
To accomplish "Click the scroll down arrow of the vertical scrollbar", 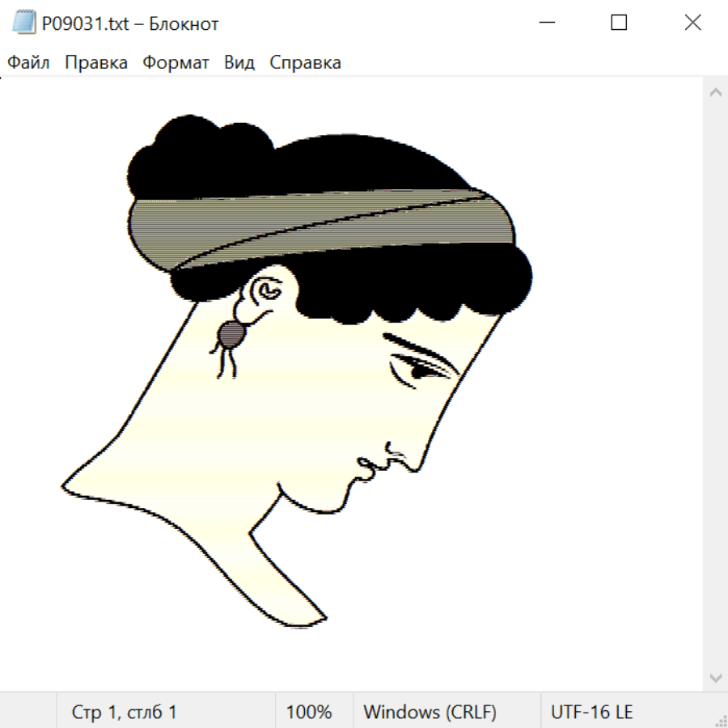I will (x=715, y=677).
